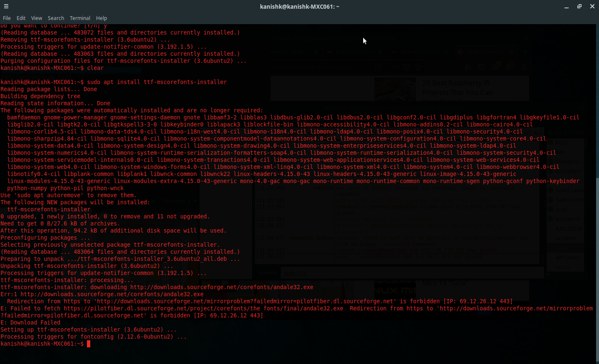Click the 'Processing triggers for fontconfig' line
The image size is (599, 364).
tap(94, 337)
